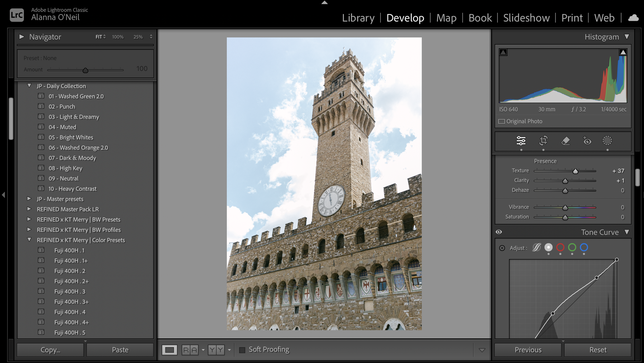644x363 pixels.
Task: Open the Masking tool
Action: coord(607,141)
